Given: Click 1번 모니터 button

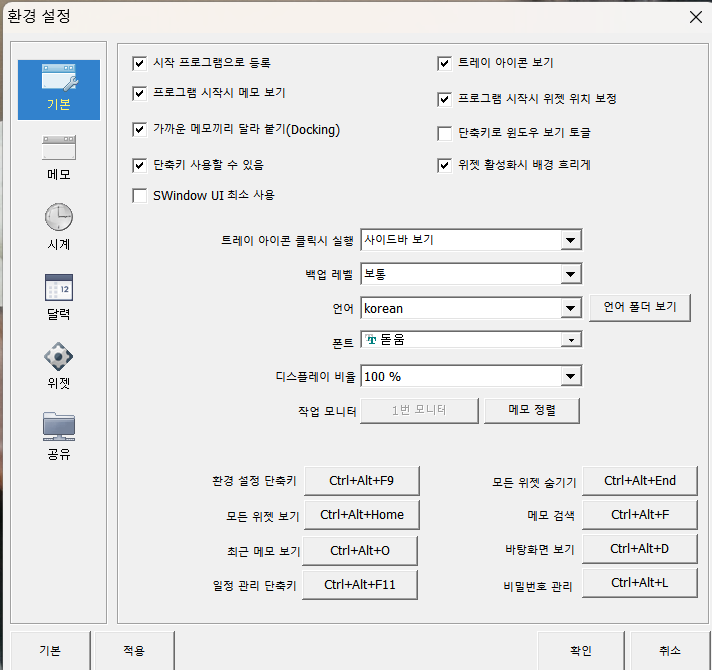Looking at the screenshot, I should [x=419, y=410].
